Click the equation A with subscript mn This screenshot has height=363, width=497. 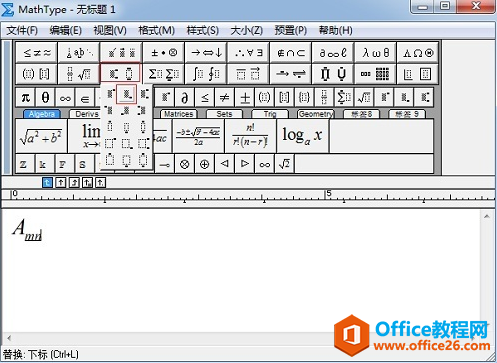pyautogui.click(x=28, y=230)
